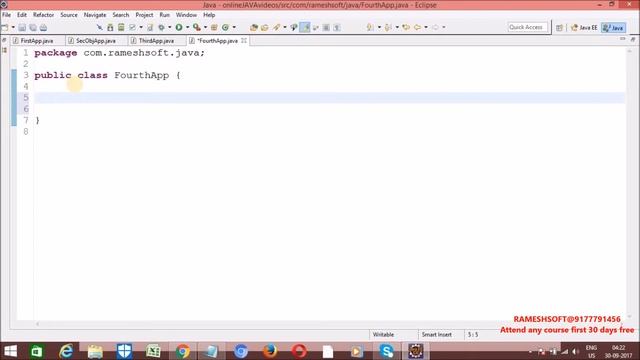Image resolution: width=640 pixels, height=360 pixels.
Task: Click the New Java Package icon
Action: click(214, 27)
